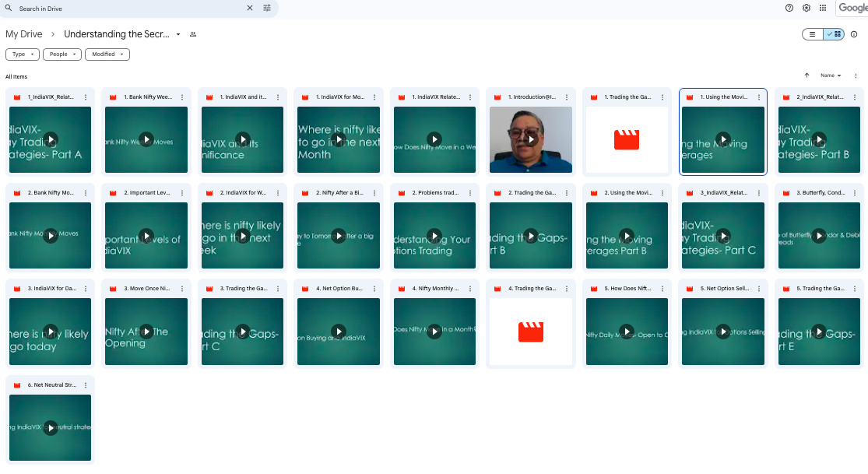Image resolution: width=868 pixels, height=474 pixels.
Task: Click the shared people icon beside folder name
Action: [x=193, y=34]
